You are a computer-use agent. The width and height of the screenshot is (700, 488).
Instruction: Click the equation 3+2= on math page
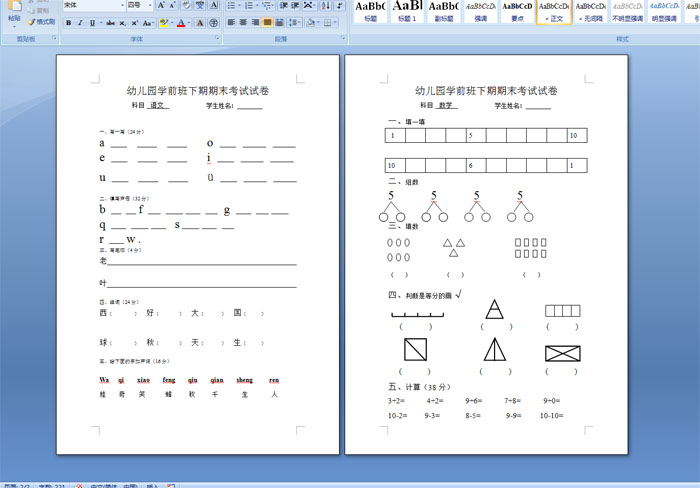point(396,401)
